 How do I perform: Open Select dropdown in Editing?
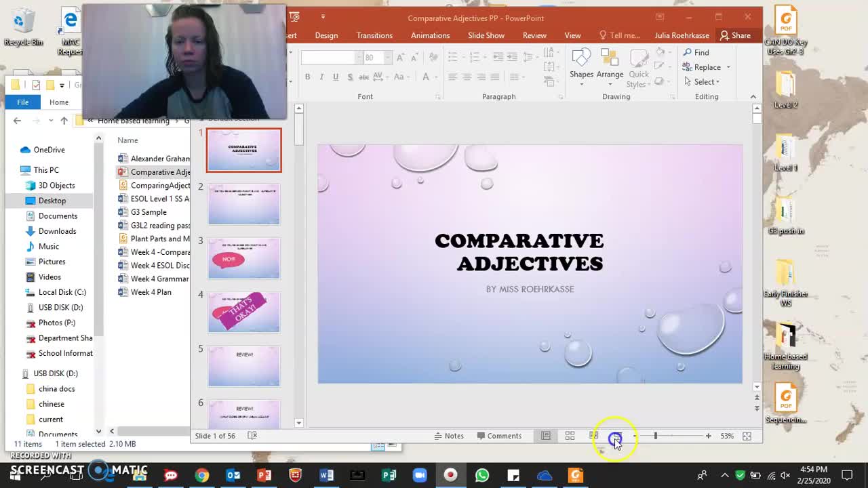[x=702, y=82]
